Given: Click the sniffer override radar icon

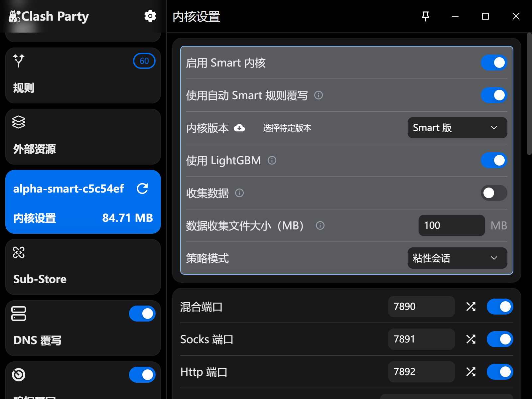Looking at the screenshot, I should pyautogui.click(x=19, y=375).
